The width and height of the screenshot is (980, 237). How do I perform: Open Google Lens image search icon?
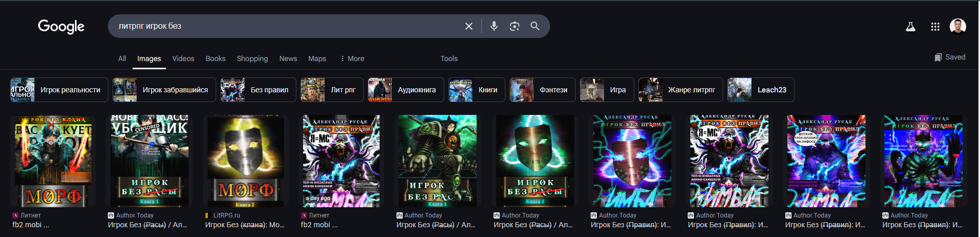click(515, 26)
